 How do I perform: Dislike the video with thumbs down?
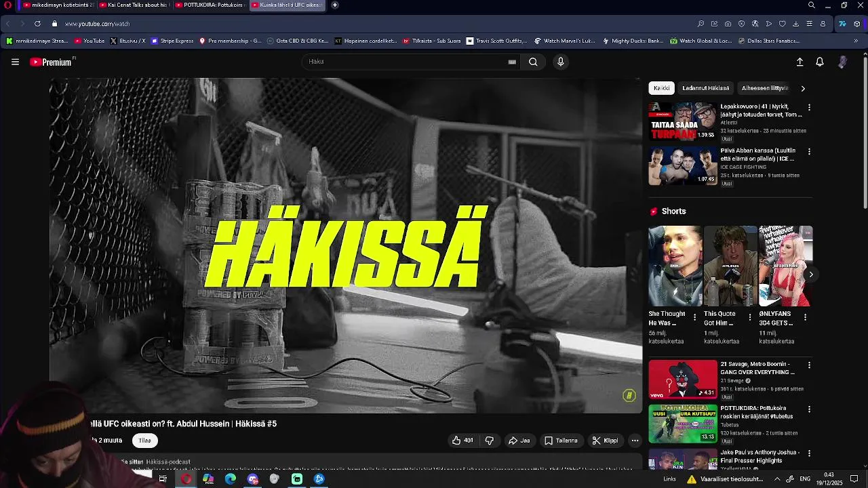[x=490, y=441]
